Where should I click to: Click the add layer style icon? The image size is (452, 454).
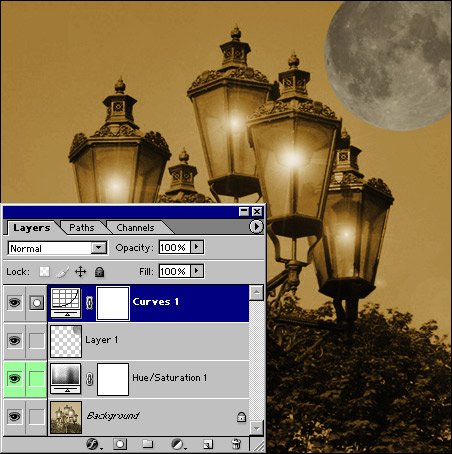pyautogui.click(x=93, y=444)
